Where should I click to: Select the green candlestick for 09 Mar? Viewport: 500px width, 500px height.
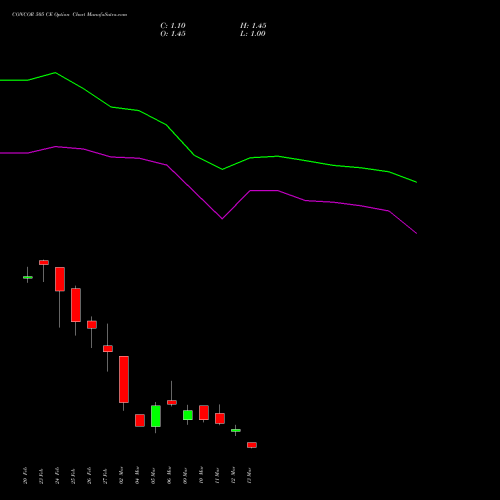pos(188,415)
